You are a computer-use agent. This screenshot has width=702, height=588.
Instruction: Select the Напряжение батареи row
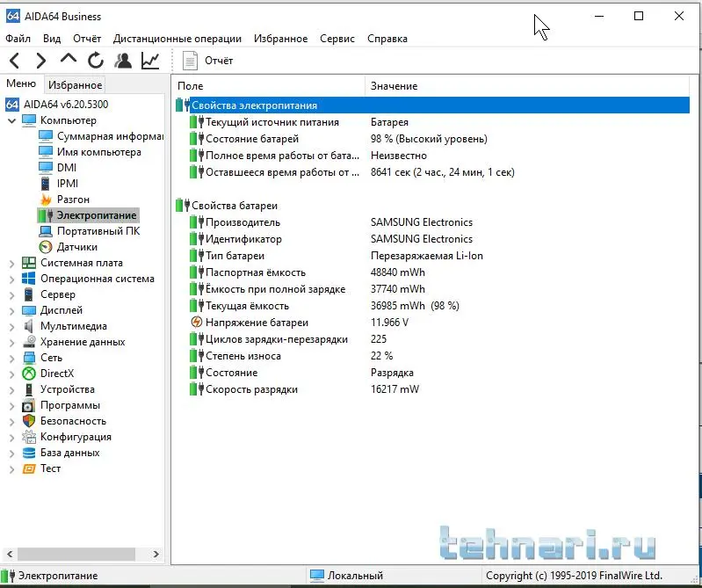pos(432,323)
